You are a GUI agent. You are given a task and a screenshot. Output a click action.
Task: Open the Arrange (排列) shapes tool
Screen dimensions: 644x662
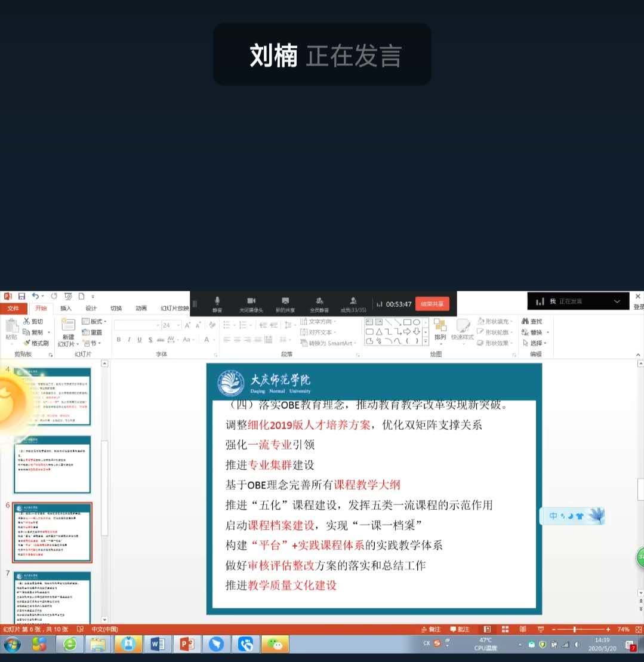[x=440, y=328]
